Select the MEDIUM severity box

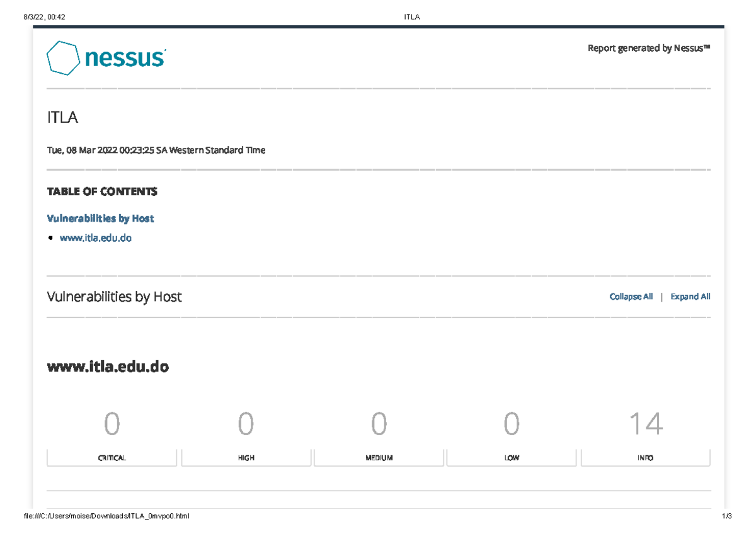click(379, 458)
